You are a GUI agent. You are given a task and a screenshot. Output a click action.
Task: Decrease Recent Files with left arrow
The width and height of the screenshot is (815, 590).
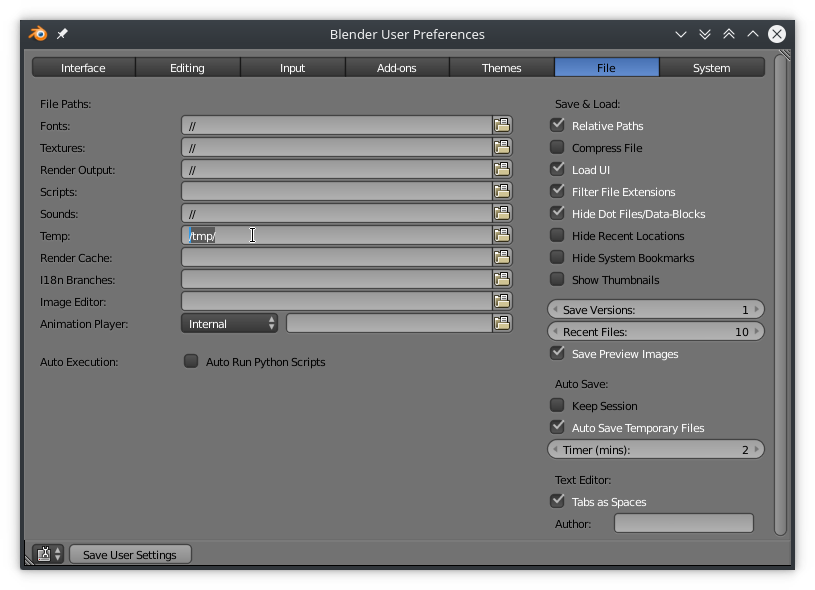click(x=555, y=331)
